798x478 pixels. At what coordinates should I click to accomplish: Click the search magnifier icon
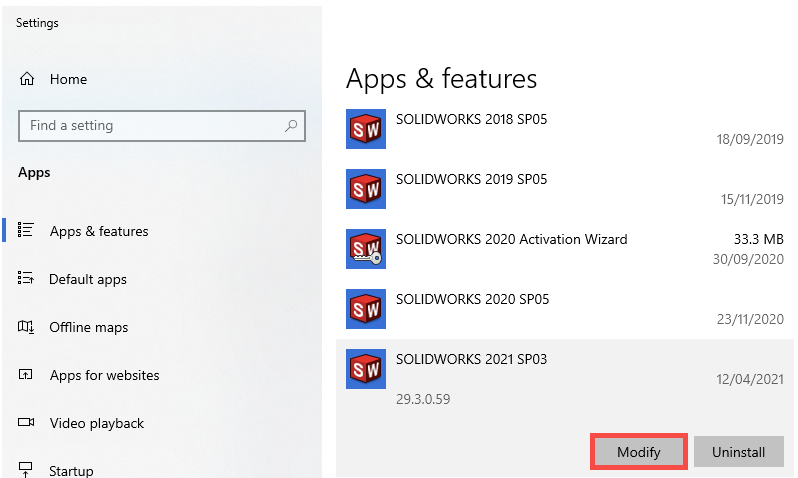[291, 126]
